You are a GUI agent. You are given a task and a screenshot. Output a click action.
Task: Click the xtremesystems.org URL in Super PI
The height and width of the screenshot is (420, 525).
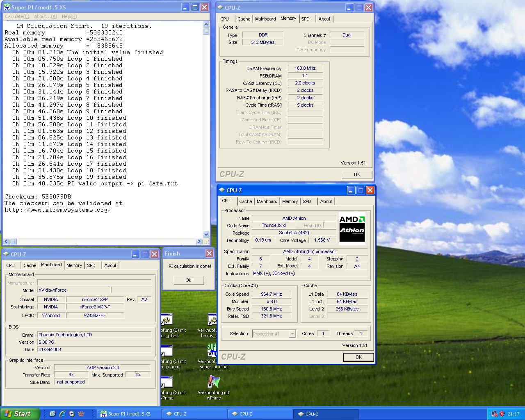[x=58, y=210]
